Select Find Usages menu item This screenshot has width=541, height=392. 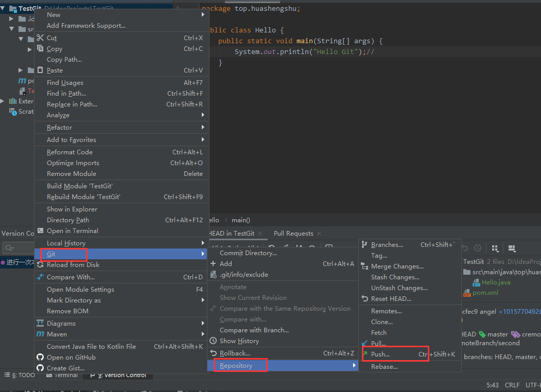click(121, 82)
